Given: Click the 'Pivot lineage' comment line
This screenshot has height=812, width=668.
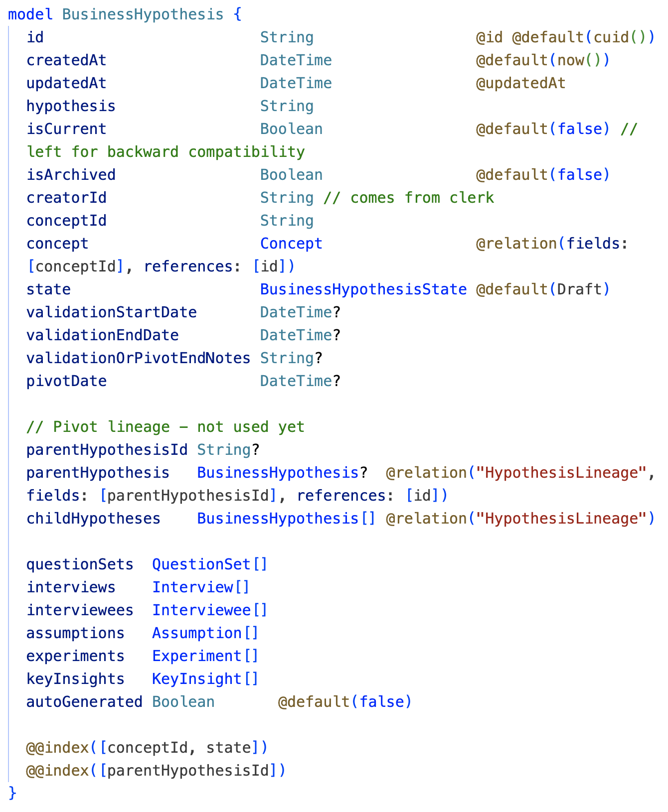Looking at the screenshot, I should click(x=165, y=427).
